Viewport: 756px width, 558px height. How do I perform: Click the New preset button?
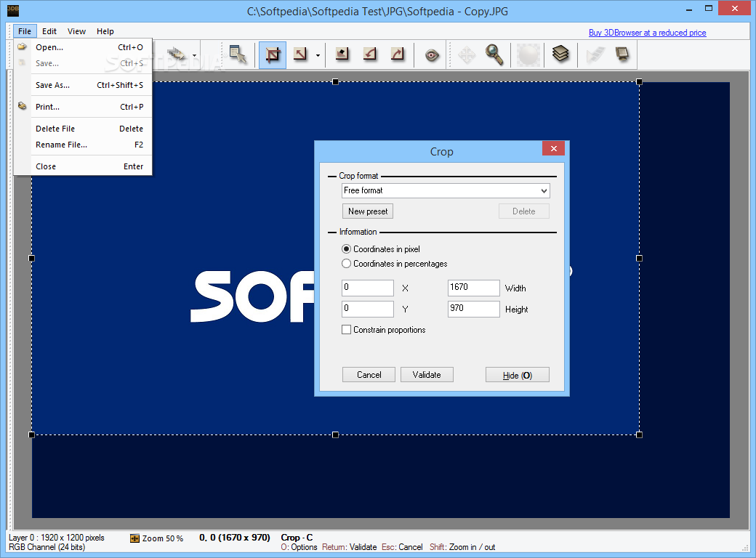368,211
